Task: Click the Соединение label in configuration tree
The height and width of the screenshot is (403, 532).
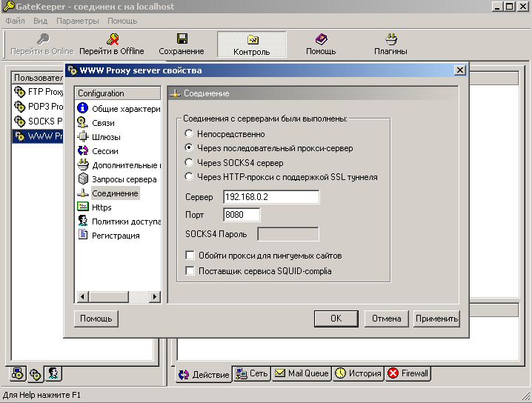Action: click(x=115, y=193)
